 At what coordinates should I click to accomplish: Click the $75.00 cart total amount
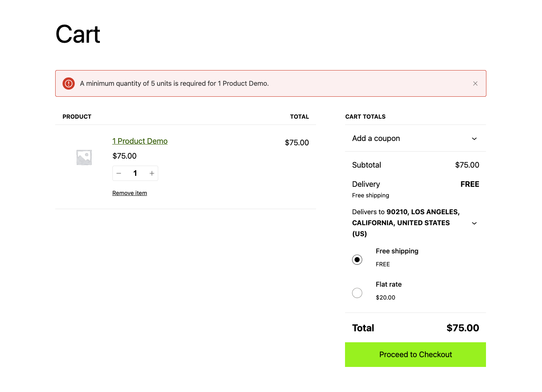[x=463, y=328]
